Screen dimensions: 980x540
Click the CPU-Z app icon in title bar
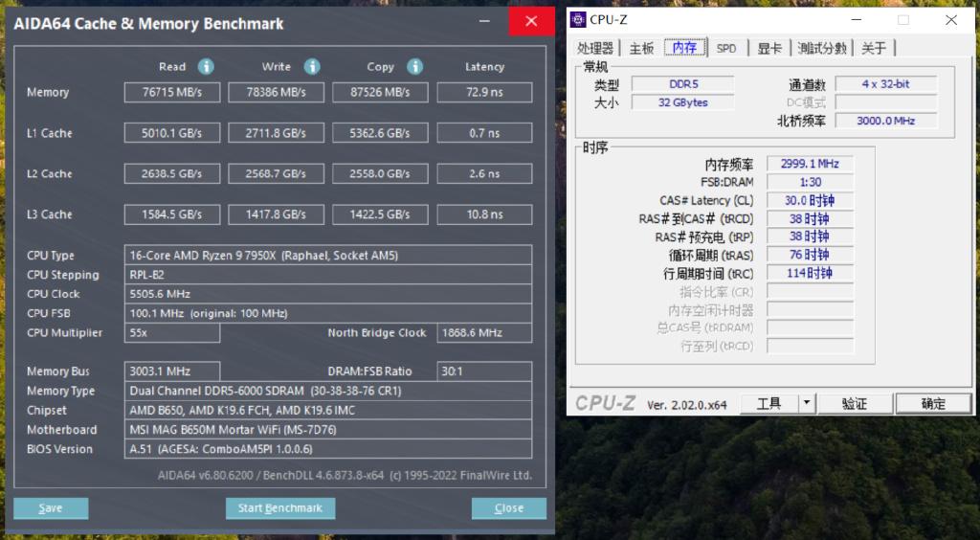[x=578, y=19]
